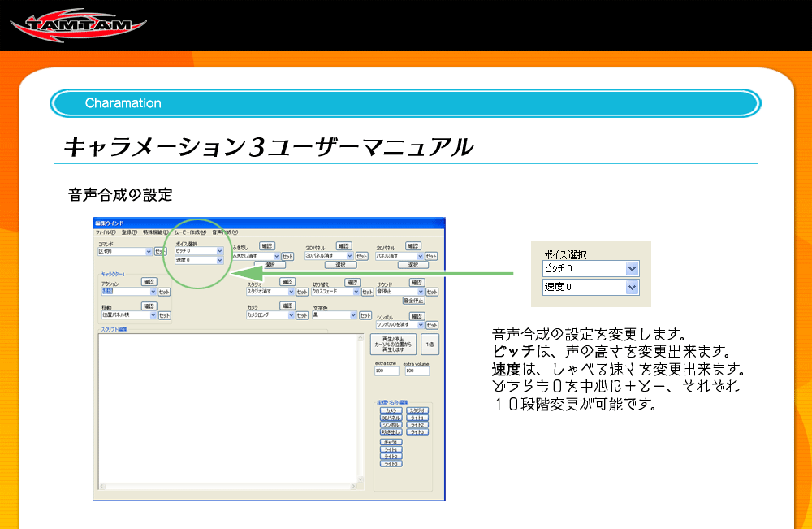The image size is (812, 529).
Task: Click 確認 button beside 3Dパネル label
Action: pos(343,246)
